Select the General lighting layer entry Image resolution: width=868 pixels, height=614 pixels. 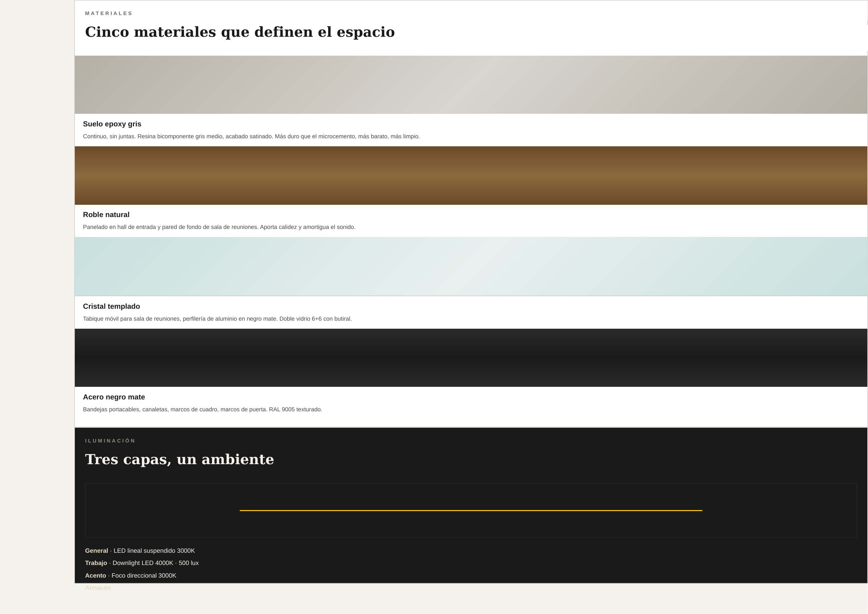140,551
